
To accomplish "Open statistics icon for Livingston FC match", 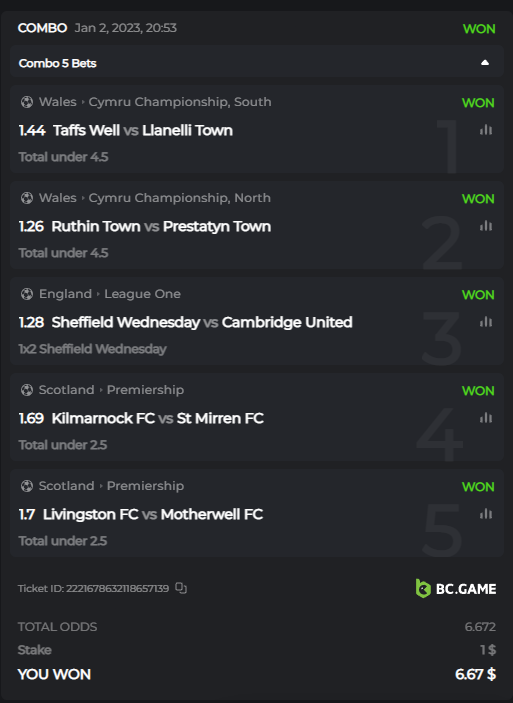I will pyautogui.click(x=486, y=514).
